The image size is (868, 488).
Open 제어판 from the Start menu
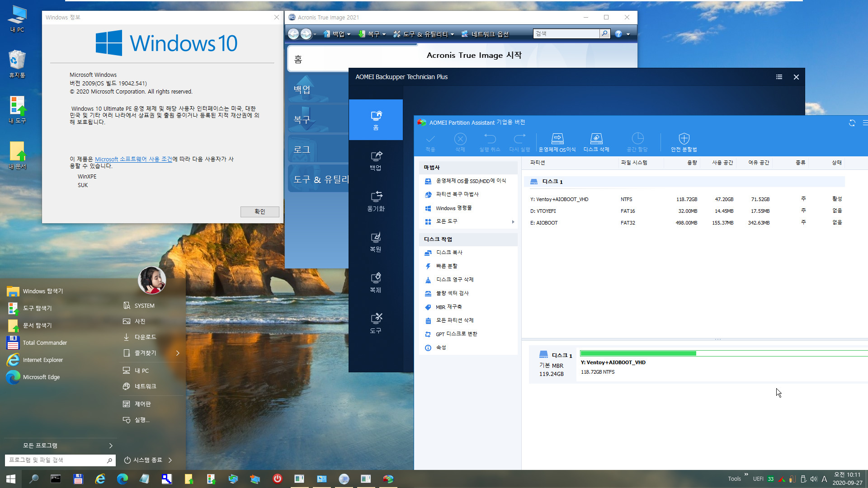[137, 404]
